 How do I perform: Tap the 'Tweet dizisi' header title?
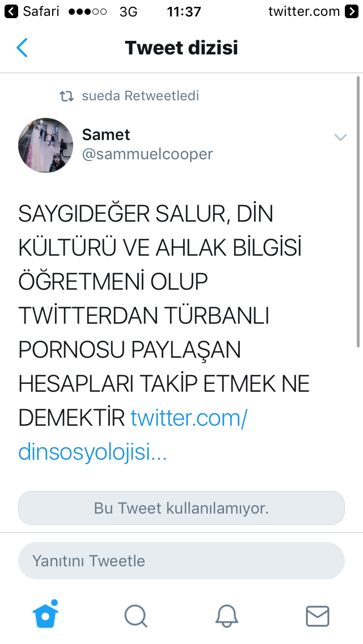click(181, 48)
